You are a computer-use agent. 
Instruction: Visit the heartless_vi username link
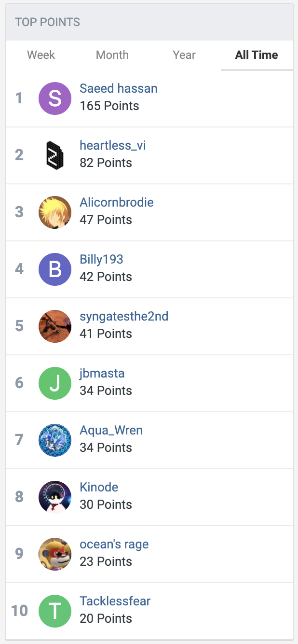(113, 146)
